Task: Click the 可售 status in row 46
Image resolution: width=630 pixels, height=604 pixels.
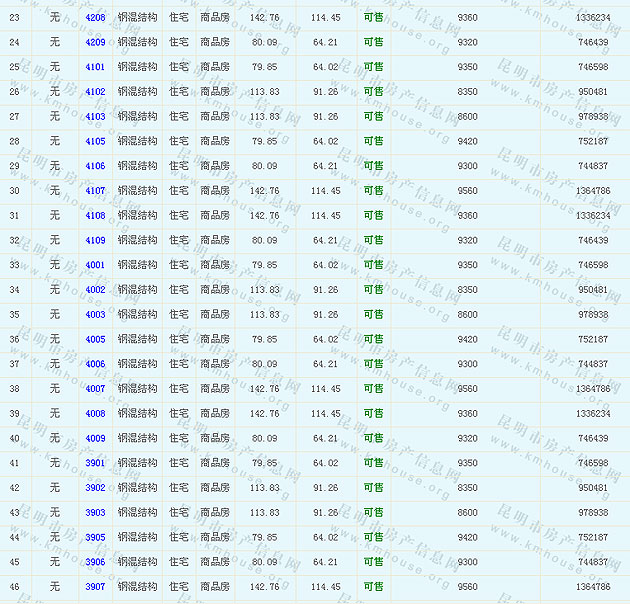Action: [x=373, y=587]
